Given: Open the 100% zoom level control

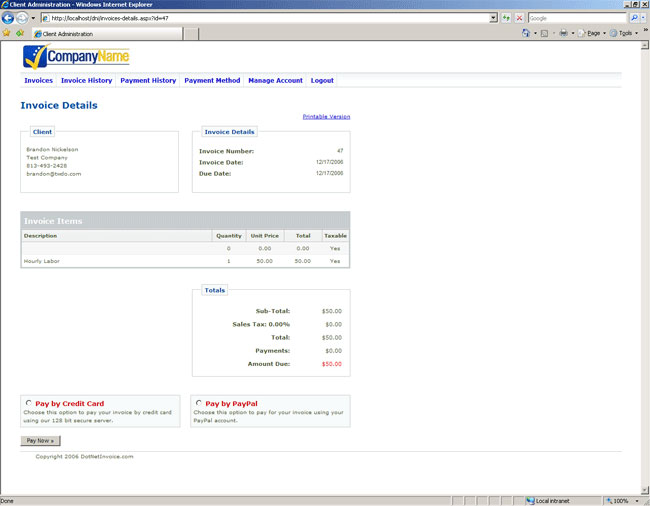Looking at the screenshot, I should coord(624,500).
